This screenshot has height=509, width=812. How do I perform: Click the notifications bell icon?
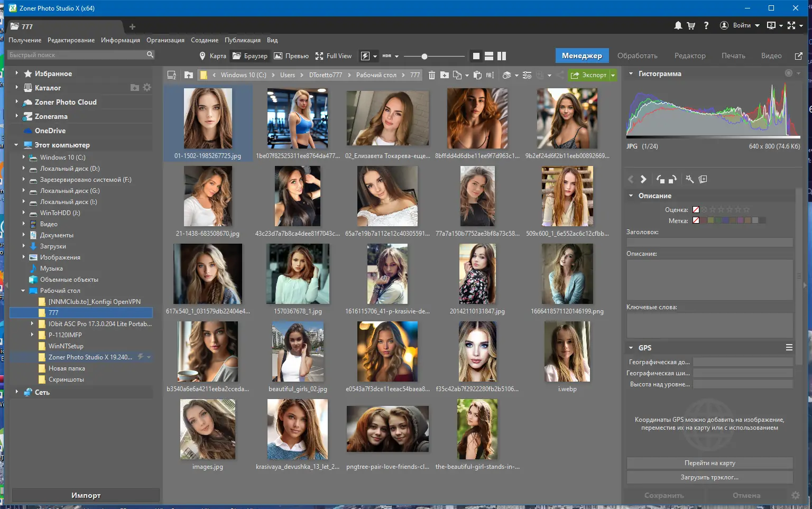point(678,25)
